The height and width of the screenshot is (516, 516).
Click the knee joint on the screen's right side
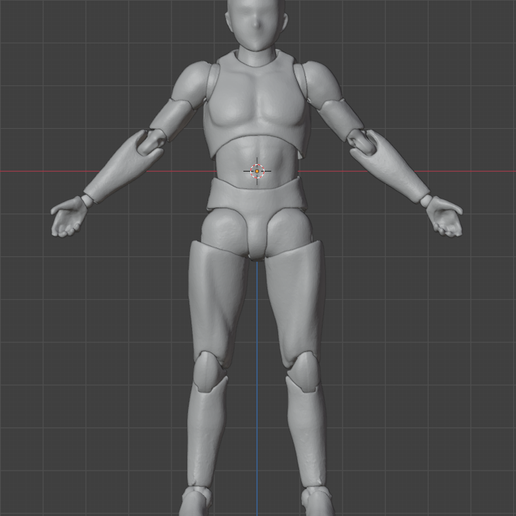tap(305, 371)
